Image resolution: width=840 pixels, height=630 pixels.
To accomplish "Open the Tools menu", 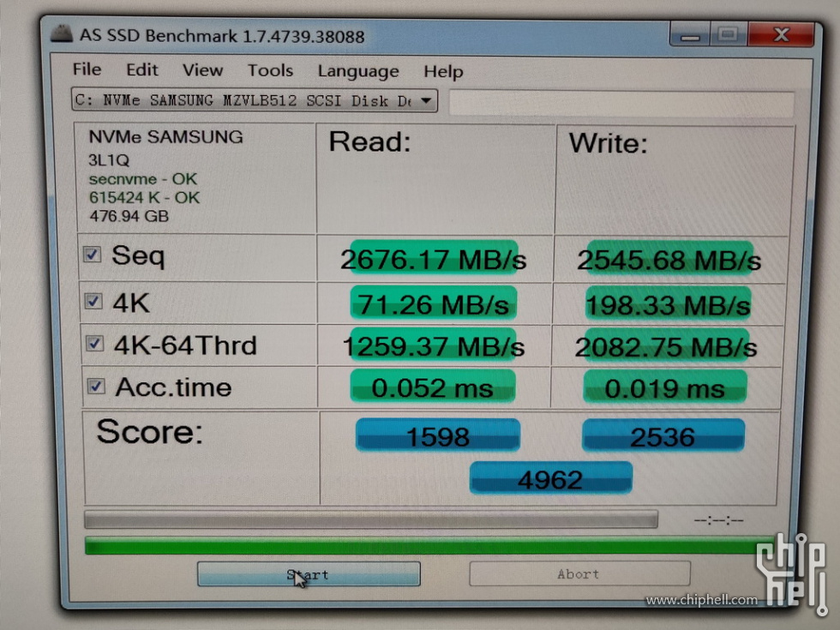I will [270, 70].
